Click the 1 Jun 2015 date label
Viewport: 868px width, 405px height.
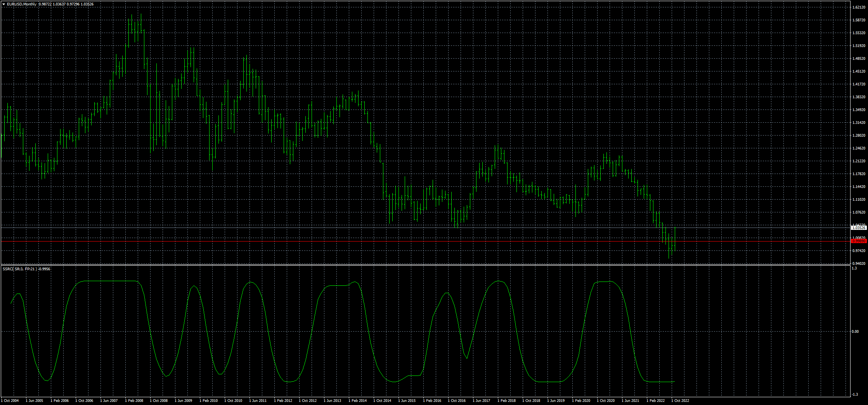(x=407, y=401)
